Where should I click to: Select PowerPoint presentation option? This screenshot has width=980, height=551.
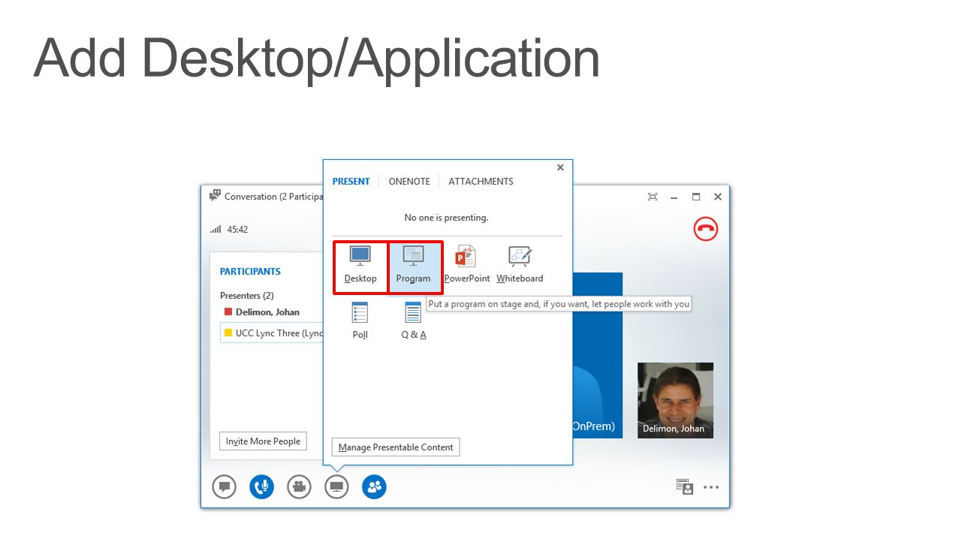[466, 265]
